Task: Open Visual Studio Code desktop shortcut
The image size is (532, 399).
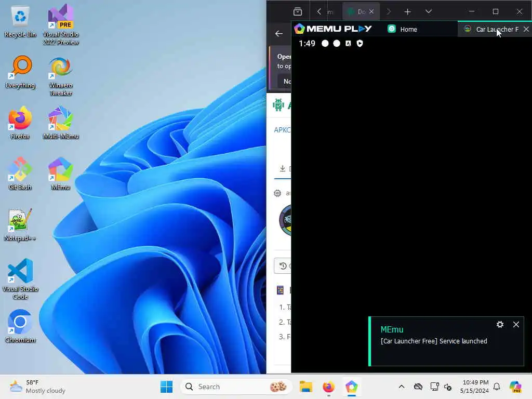Action: (20, 279)
